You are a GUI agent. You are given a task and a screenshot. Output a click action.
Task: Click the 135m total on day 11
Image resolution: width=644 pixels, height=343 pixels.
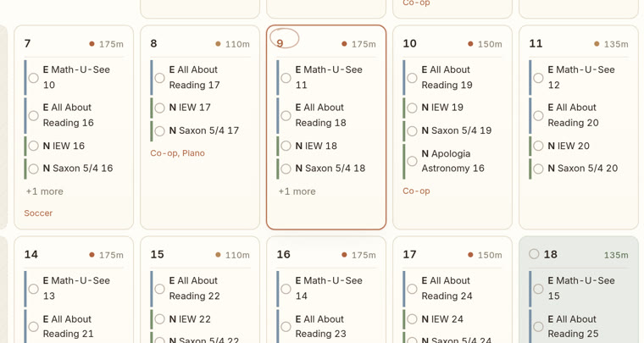click(616, 44)
